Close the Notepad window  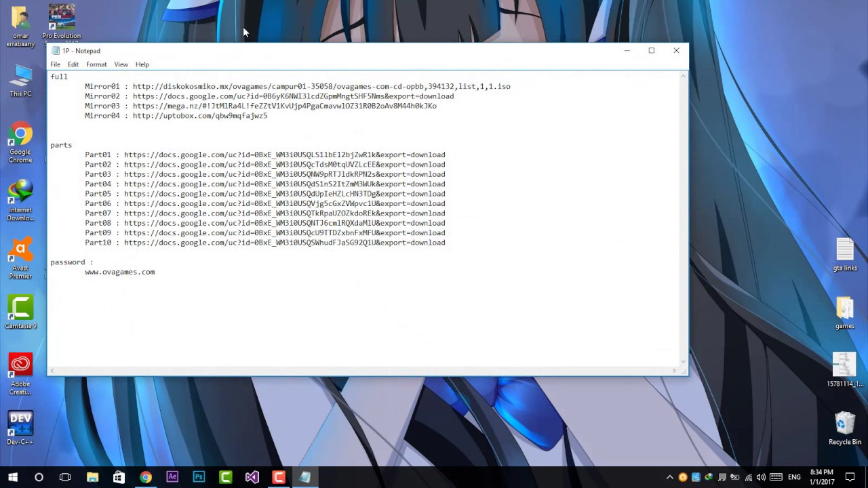coord(676,51)
